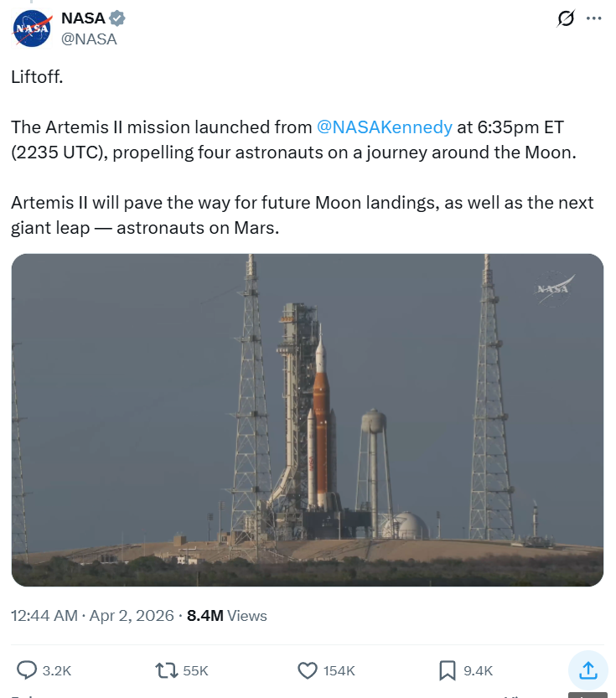
Task: Open the @NASA handle link
Action: [89, 39]
